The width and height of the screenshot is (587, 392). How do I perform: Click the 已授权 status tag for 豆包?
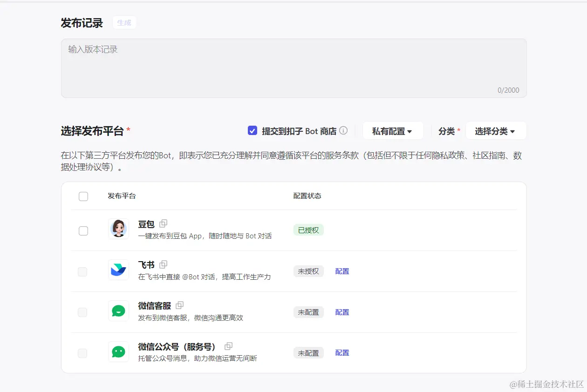click(308, 230)
